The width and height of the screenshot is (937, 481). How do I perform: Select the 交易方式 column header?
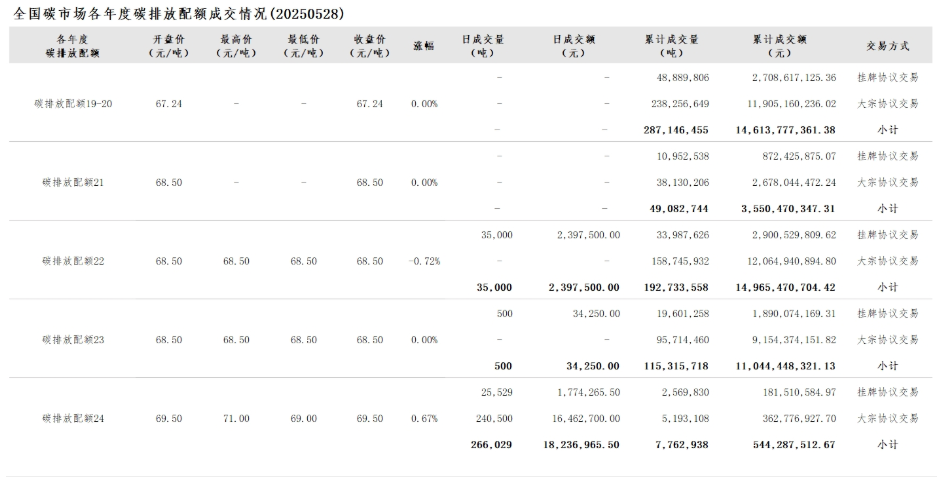pos(888,46)
